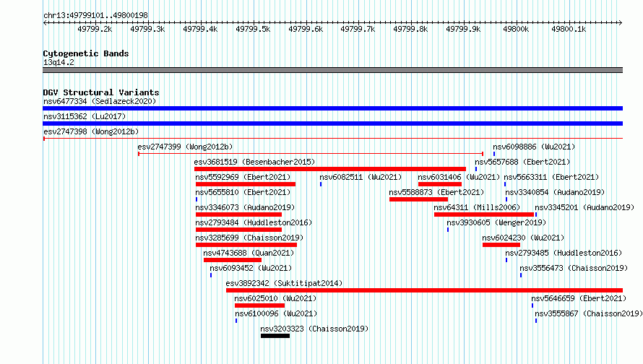Click the red bar of esv3681519
The height and width of the screenshot is (364, 643).
(x=330, y=169)
